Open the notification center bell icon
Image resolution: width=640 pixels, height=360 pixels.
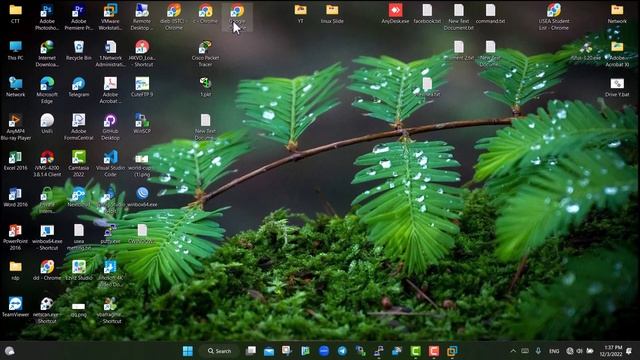pyautogui.click(x=630, y=351)
